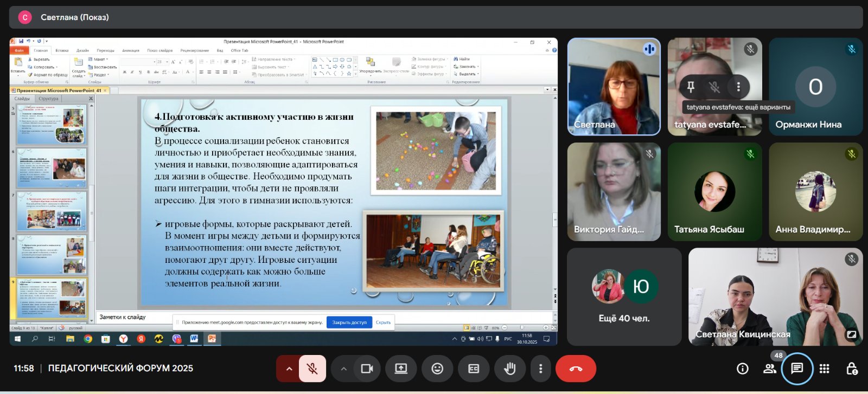Show the people list with 48 badge

769,369
